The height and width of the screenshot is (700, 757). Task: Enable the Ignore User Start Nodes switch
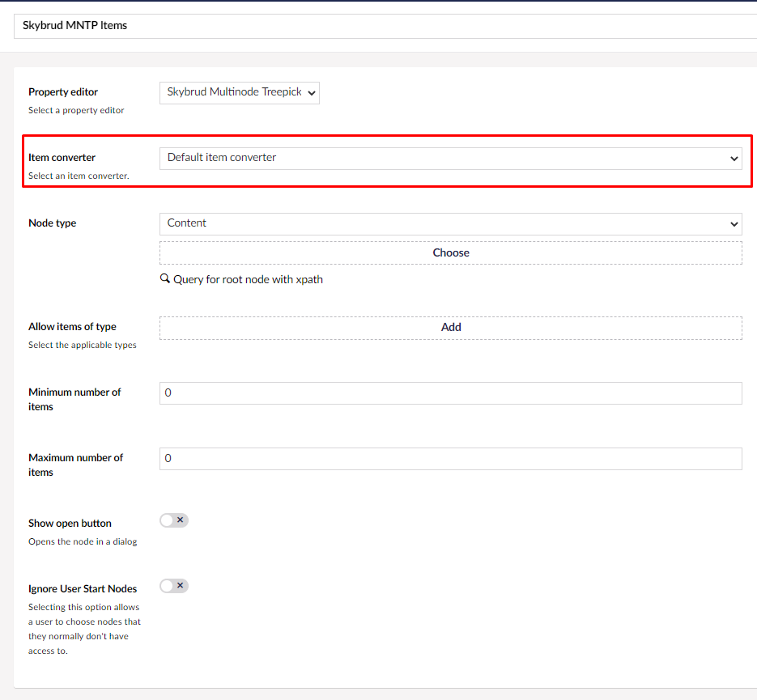174,586
